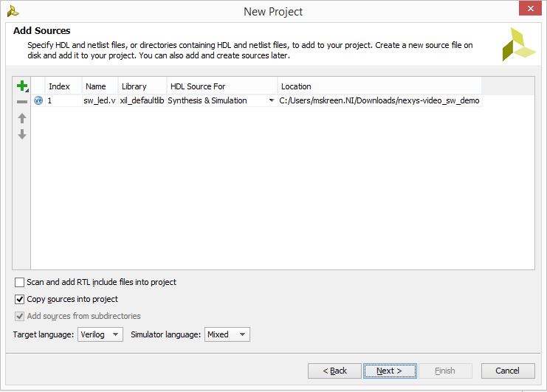Click the Move Down arrow icon
Viewport: 547px width, 392px height.
coord(21,134)
